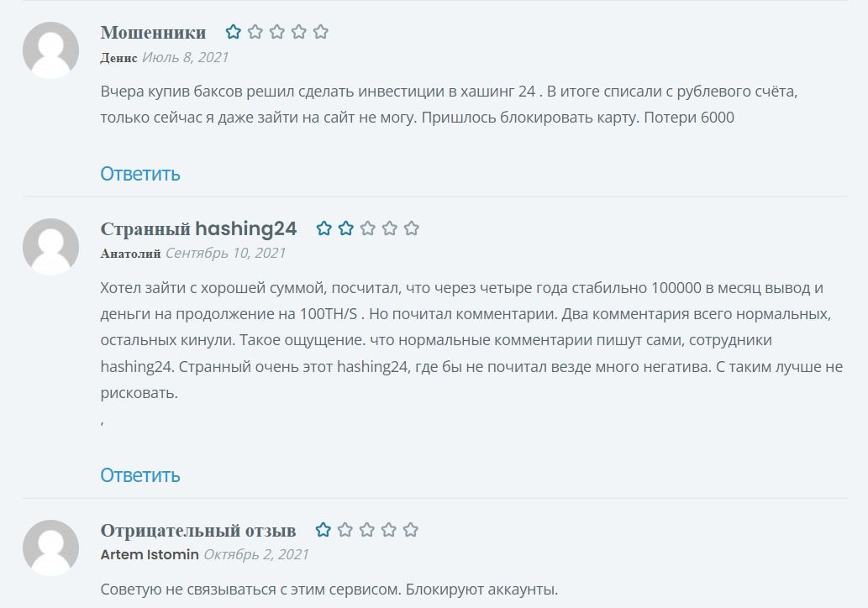Reply to Денис's review via Ответить
This screenshot has width=868, height=608.
click(140, 174)
